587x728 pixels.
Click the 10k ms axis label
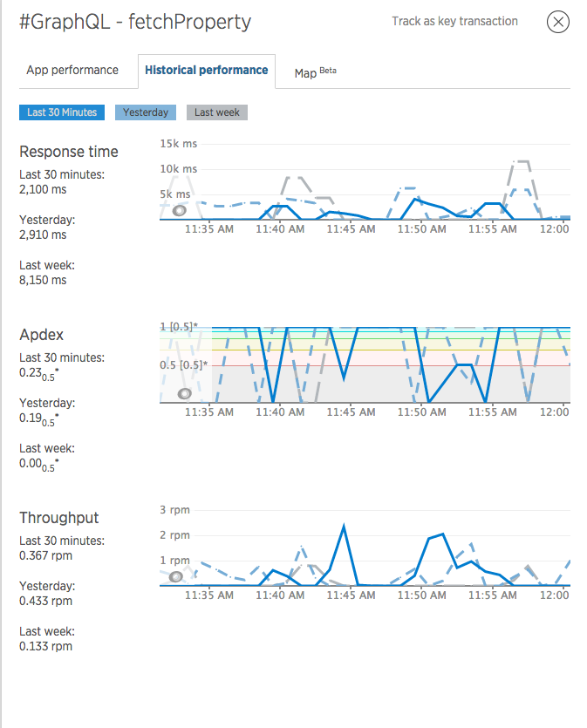coord(178,169)
